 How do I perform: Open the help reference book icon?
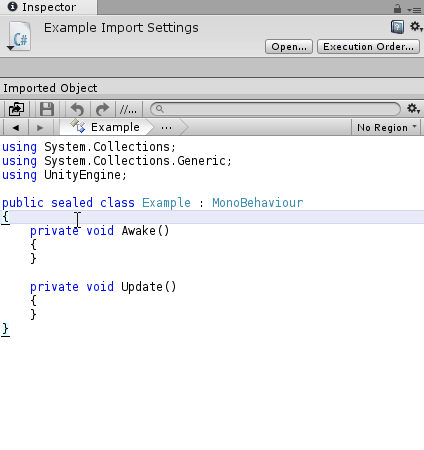tap(397, 27)
